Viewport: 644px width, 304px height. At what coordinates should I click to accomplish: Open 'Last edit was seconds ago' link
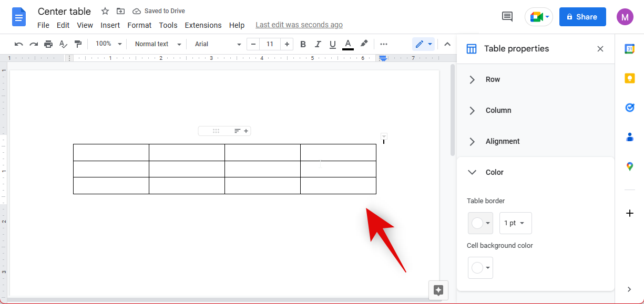tap(299, 25)
